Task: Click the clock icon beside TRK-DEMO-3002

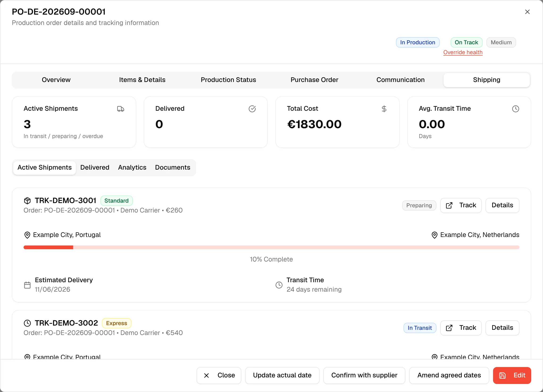Action: (27, 323)
